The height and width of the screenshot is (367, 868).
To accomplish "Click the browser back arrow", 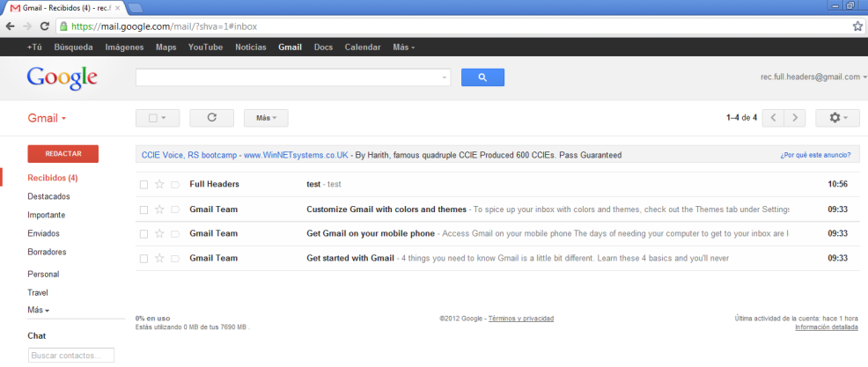I will pos(10,26).
